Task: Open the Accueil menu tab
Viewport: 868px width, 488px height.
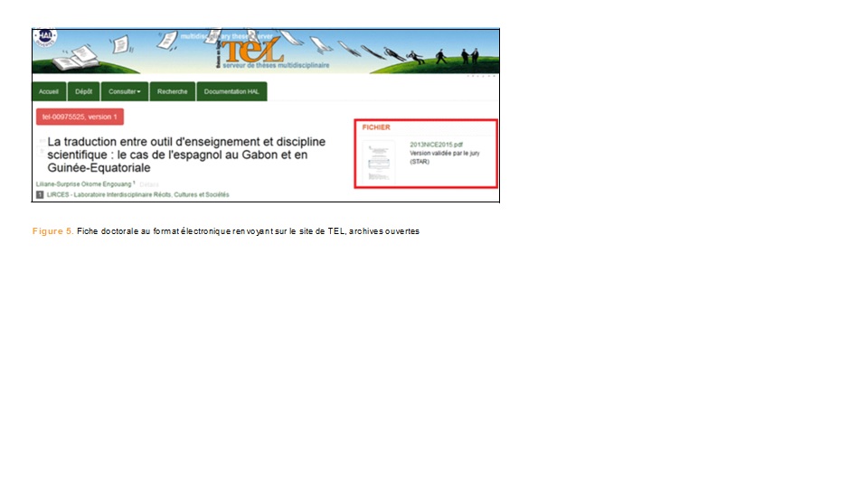Action: [x=49, y=91]
